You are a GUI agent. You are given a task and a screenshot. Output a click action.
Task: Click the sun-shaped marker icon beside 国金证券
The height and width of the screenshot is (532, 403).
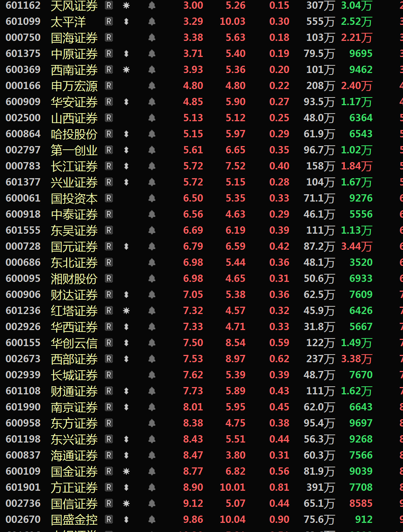click(126, 471)
